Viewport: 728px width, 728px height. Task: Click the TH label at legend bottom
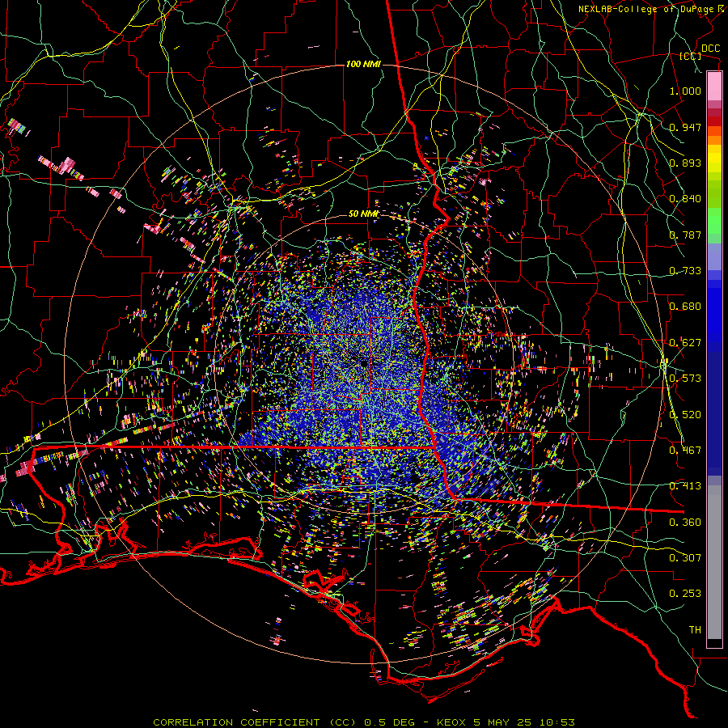coord(695,630)
